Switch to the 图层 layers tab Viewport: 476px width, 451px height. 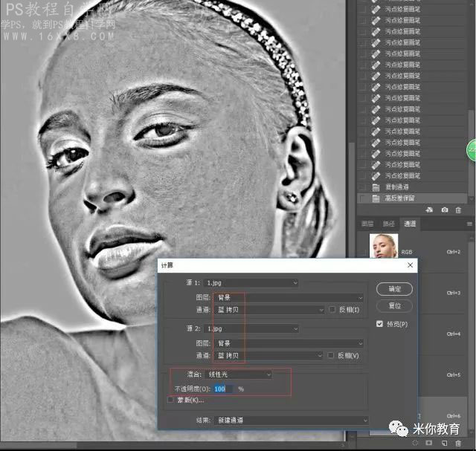click(x=367, y=224)
